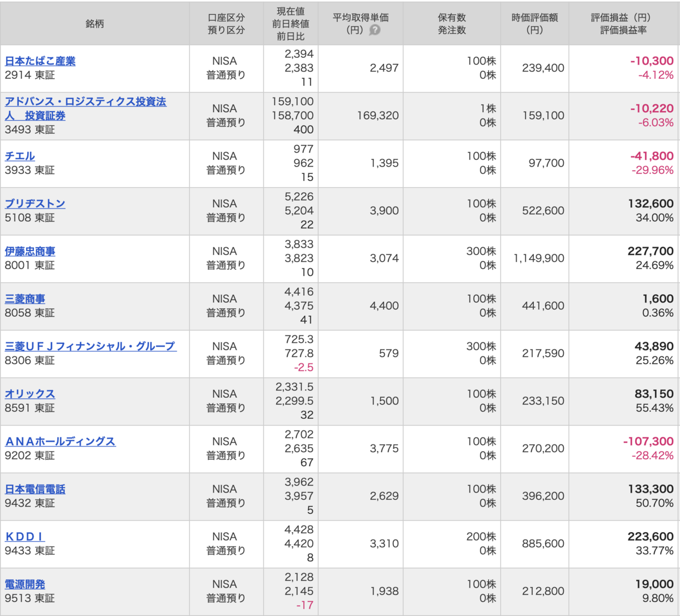Select the -17 day change for 電源開発

point(305,606)
